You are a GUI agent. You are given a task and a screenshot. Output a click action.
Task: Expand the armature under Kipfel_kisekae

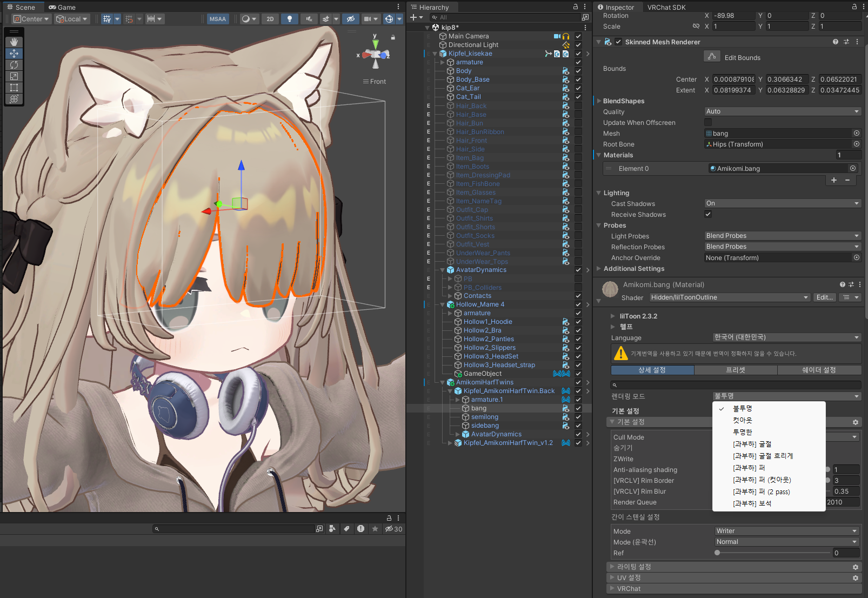click(442, 62)
